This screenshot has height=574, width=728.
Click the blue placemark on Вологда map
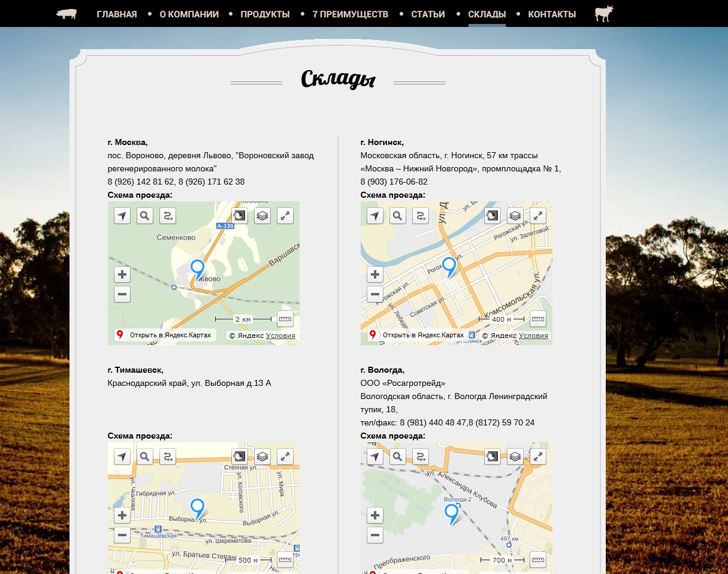click(451, 514)
